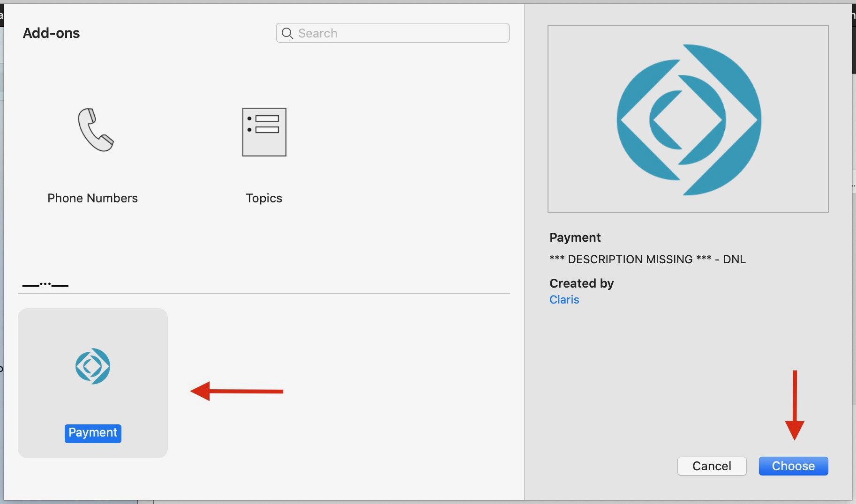
Task: Click the highlighted Payment label
Action: coord(93,433)
